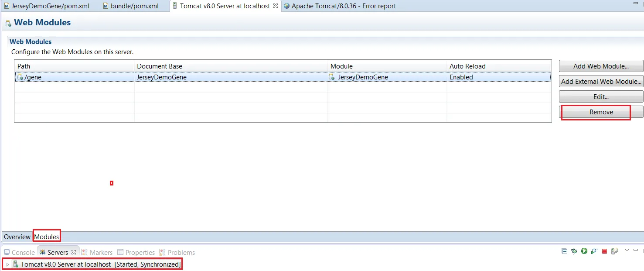Switch to the Overview editor page
The width and height of the screenshot is (644, 271).
click(17, 237)
